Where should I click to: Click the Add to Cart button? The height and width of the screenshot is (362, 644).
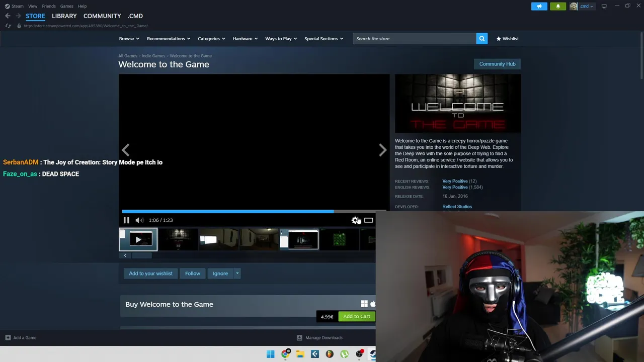tap(357, 316)
